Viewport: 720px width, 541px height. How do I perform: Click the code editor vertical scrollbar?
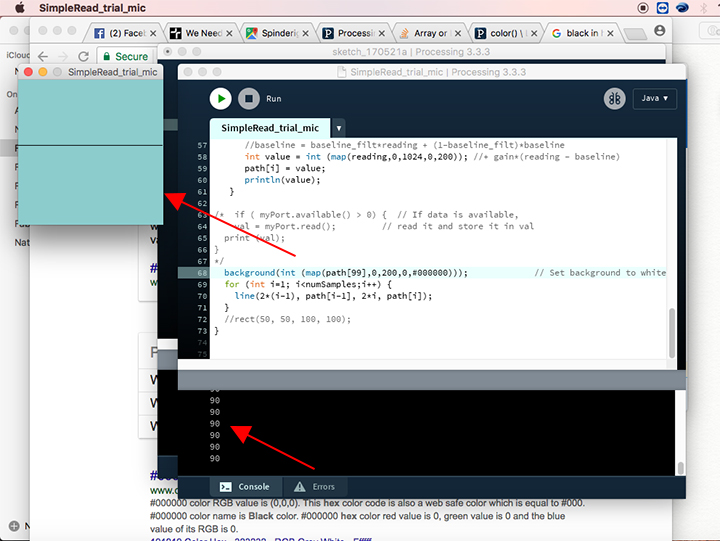[x=672, y=333]
